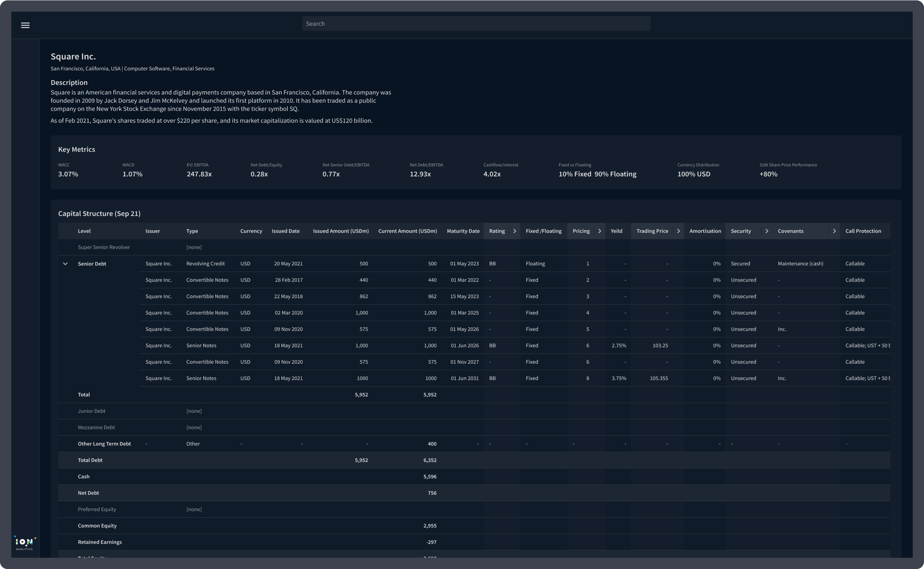Expand the Security column arrow
This screenshot has height=569, width=924.
(766, 231)
